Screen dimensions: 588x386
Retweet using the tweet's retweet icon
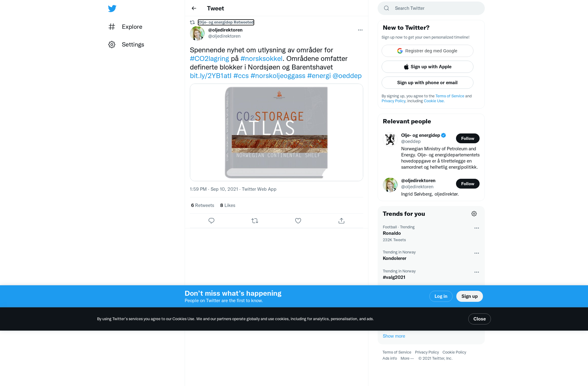pos(255,221)
